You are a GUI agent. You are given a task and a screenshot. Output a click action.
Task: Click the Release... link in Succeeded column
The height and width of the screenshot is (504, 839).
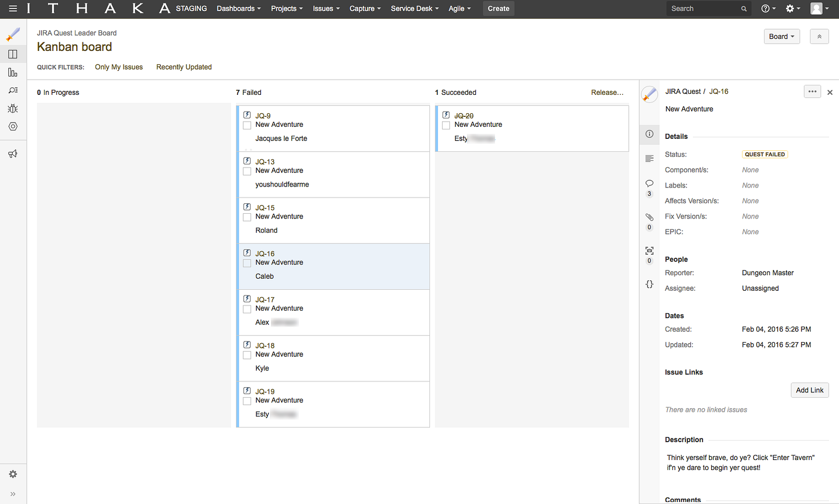click(x=607, y=92)
